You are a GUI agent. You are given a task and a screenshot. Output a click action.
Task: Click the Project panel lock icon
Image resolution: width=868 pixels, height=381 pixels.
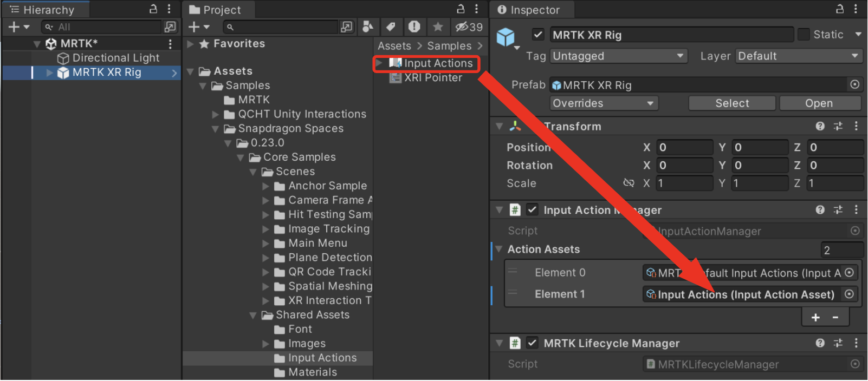[461, 9]
